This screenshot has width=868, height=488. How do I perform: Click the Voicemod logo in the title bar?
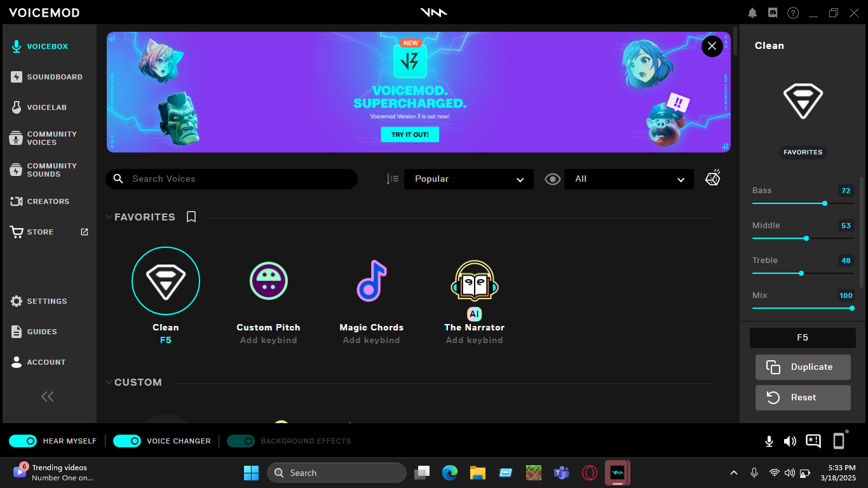coord(434,12)
